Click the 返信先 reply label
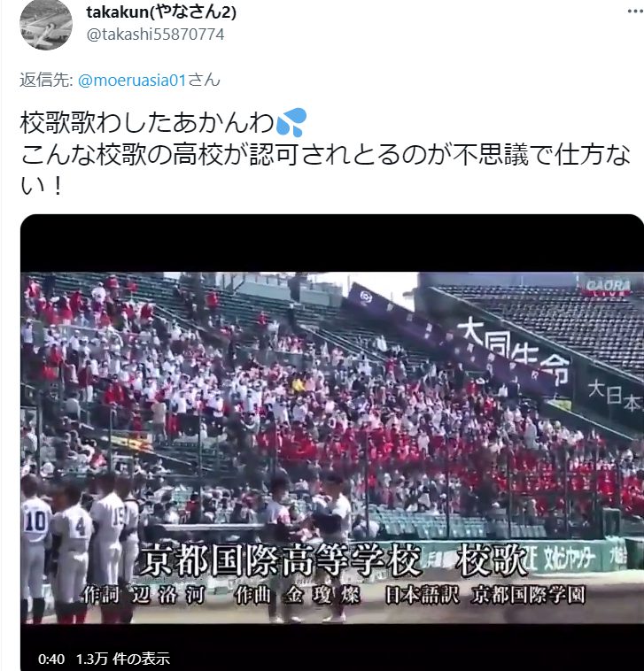Screen dimensions: 644x671 46,80
